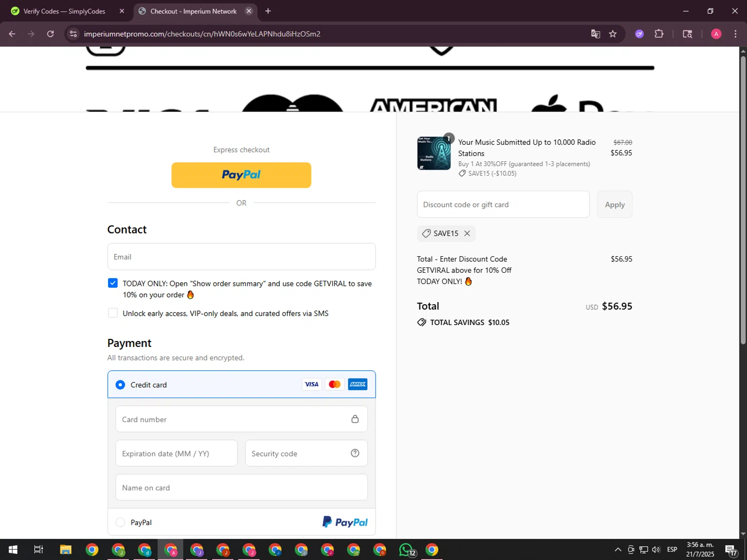Click the security code help icon
Screen dimensions: 747x560
(355, 453)
